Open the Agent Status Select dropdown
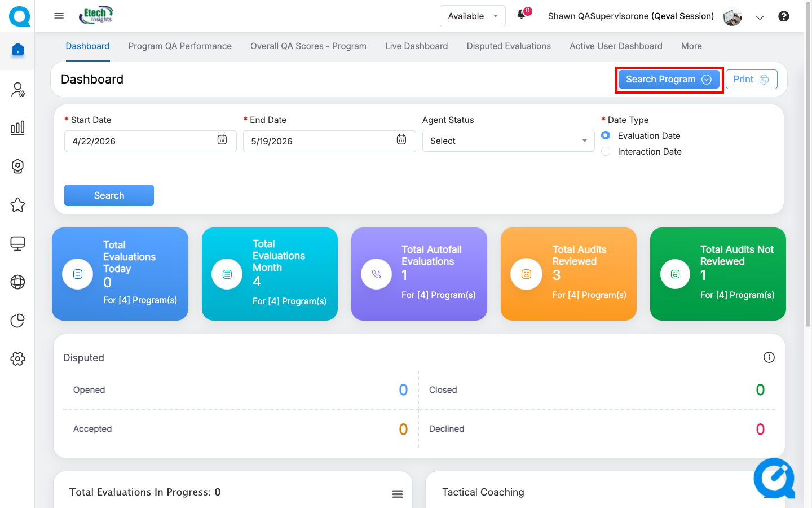Viewport: 812px width, 508px height. (508, 141)
